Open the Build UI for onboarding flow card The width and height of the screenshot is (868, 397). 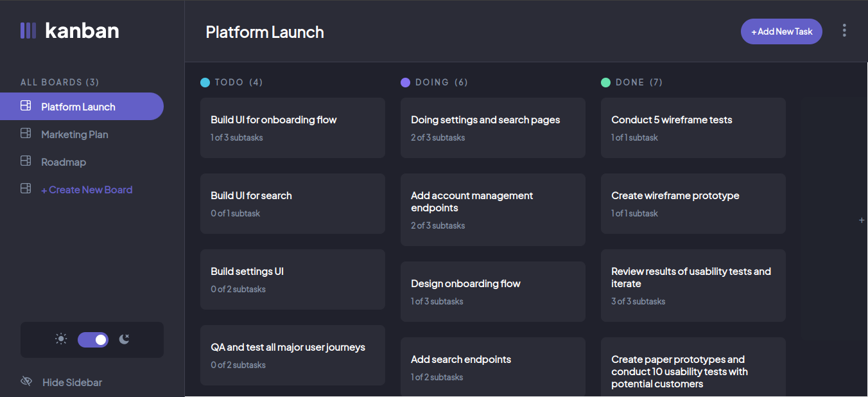pyautogui.click(x=292, y=127)
